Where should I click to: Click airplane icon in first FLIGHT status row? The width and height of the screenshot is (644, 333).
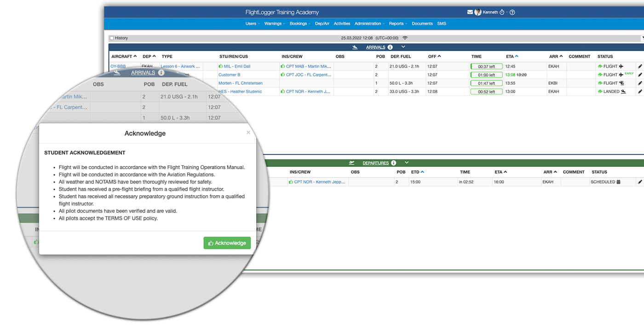(621, 66)
